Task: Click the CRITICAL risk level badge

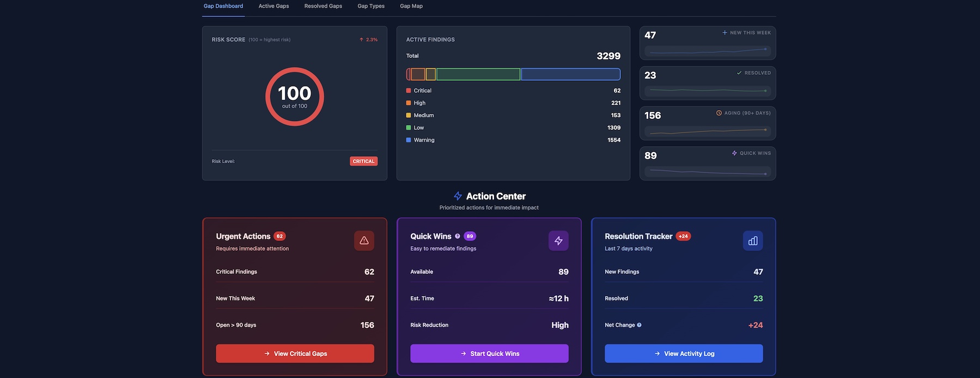Action: coord(363,161)
